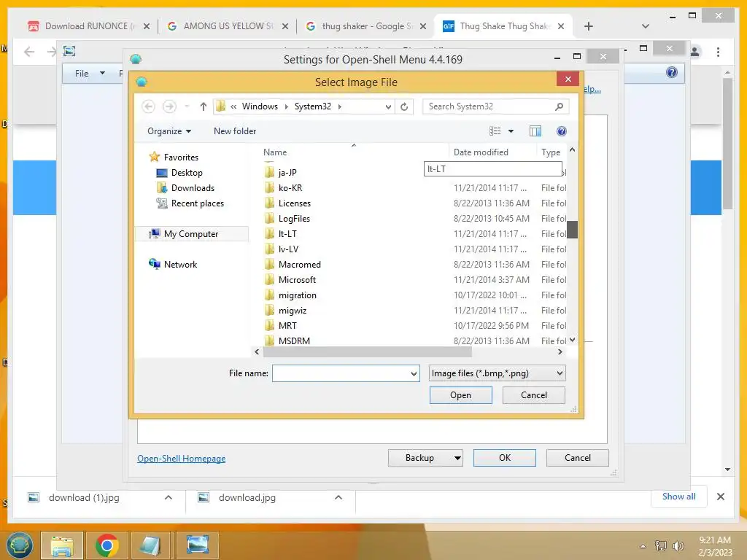Open the Chrome three-dot menu

(718, 52)
